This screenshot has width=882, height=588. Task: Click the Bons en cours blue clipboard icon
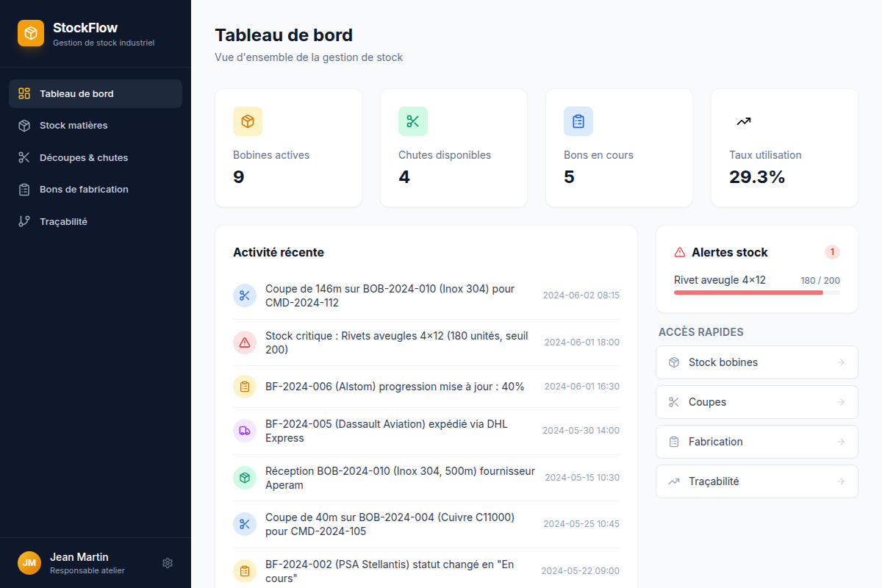(578, 121)
